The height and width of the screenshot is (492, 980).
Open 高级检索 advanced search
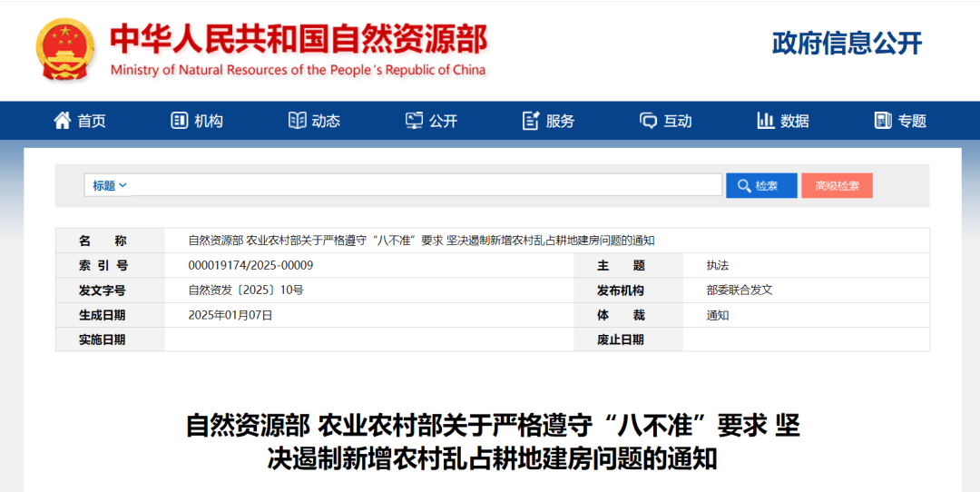click(x=837, y=186)
